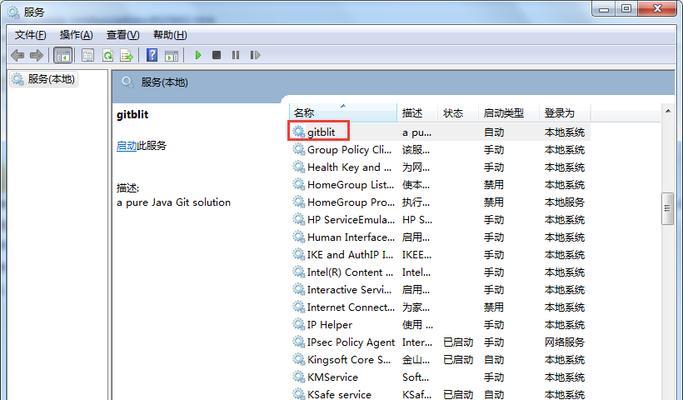
Task: Select the HomeGroup Listener service
Action: pos(440,185)
